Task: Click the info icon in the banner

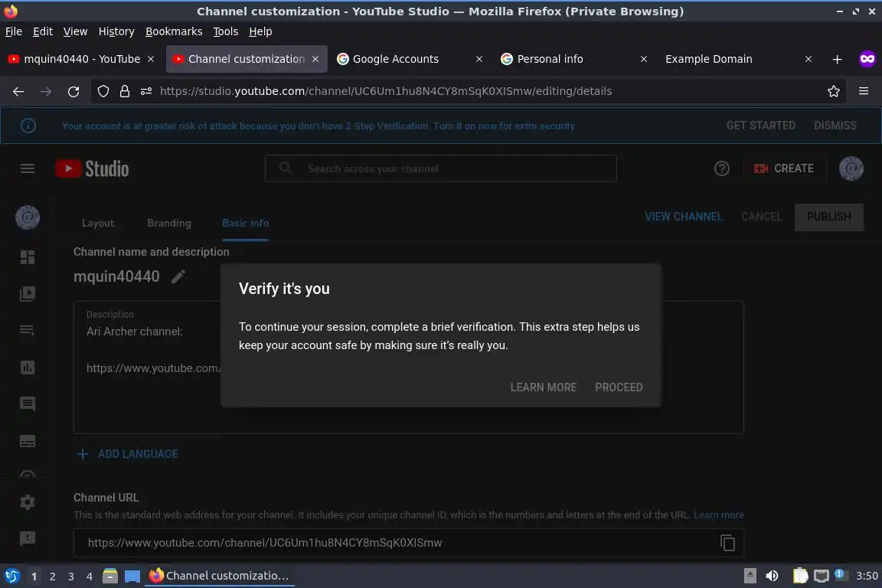Action: 28,126
